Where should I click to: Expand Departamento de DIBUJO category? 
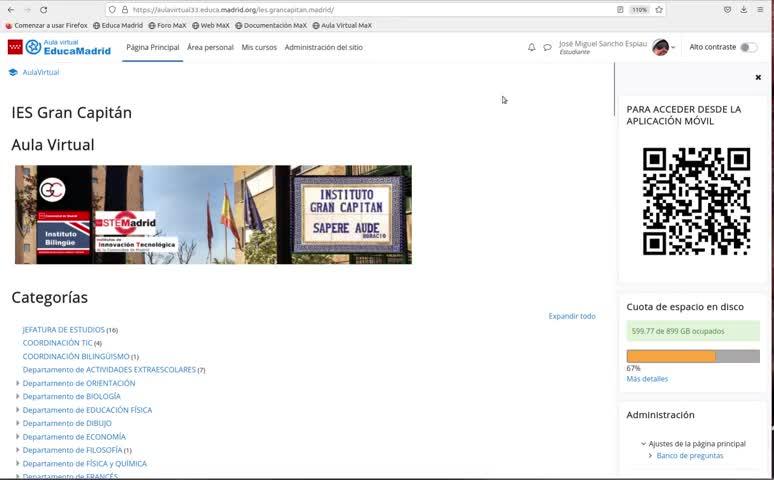point(18,423)
